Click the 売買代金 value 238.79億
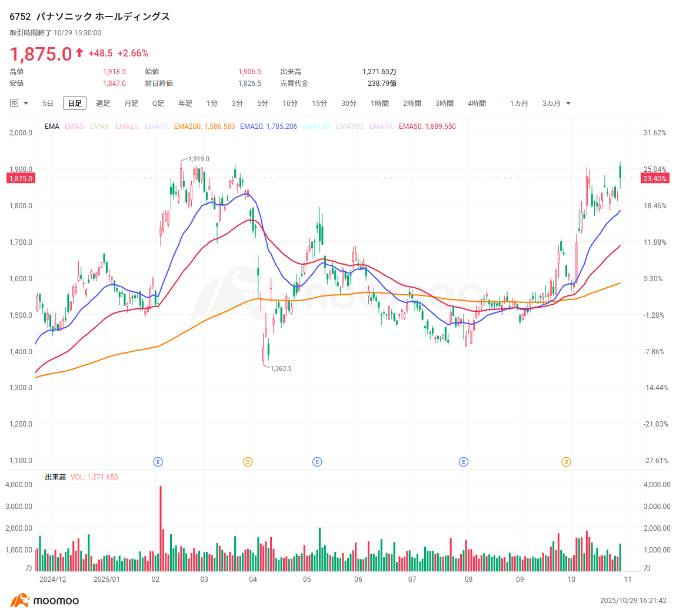676x616 pixels. 382,84
